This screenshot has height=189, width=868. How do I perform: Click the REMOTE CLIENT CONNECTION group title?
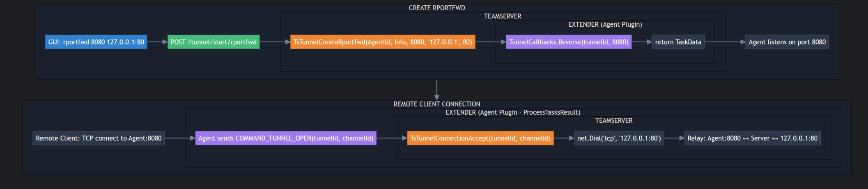tap(437, 104)
